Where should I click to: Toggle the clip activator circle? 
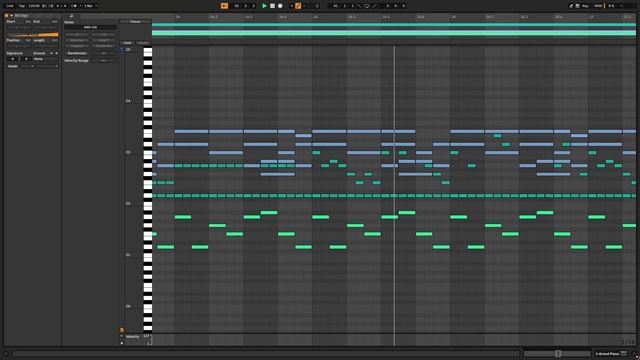(x=6, y=16)
